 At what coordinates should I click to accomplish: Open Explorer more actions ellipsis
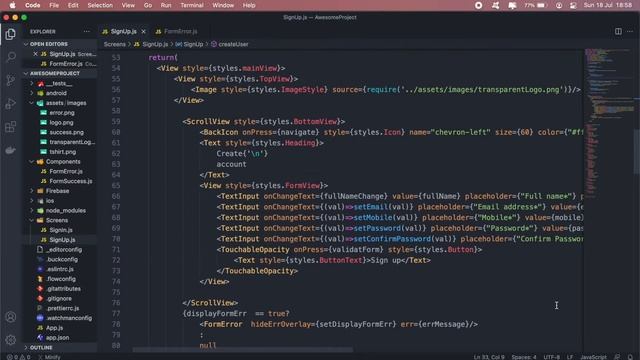(x=87, y=31)
